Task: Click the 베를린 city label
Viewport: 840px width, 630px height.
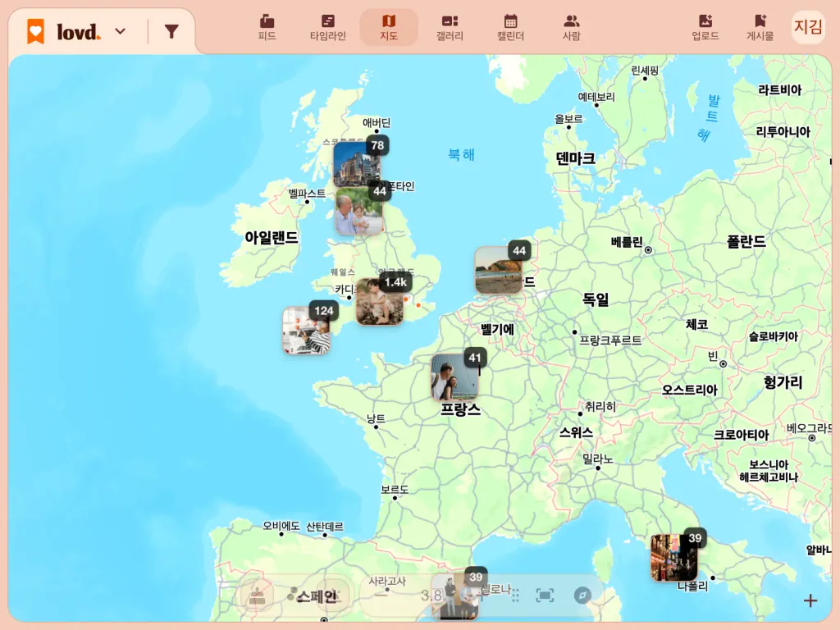Action: (x=627, y=242)
